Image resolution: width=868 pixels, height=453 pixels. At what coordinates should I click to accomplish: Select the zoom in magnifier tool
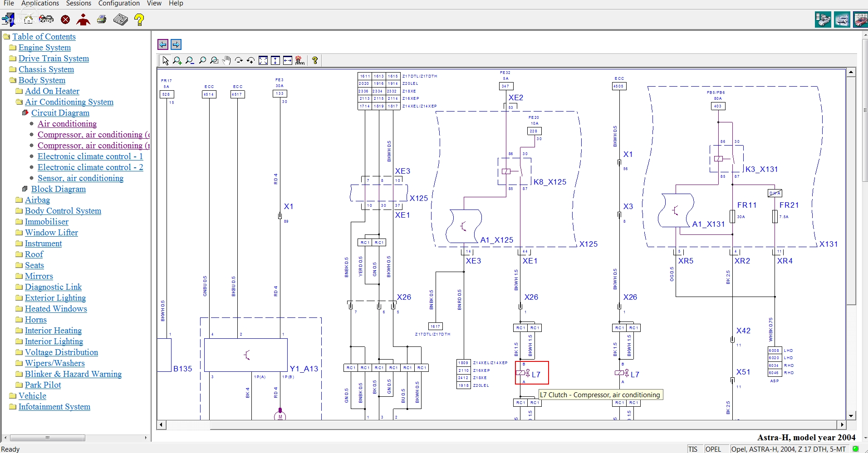pos(177,60)
